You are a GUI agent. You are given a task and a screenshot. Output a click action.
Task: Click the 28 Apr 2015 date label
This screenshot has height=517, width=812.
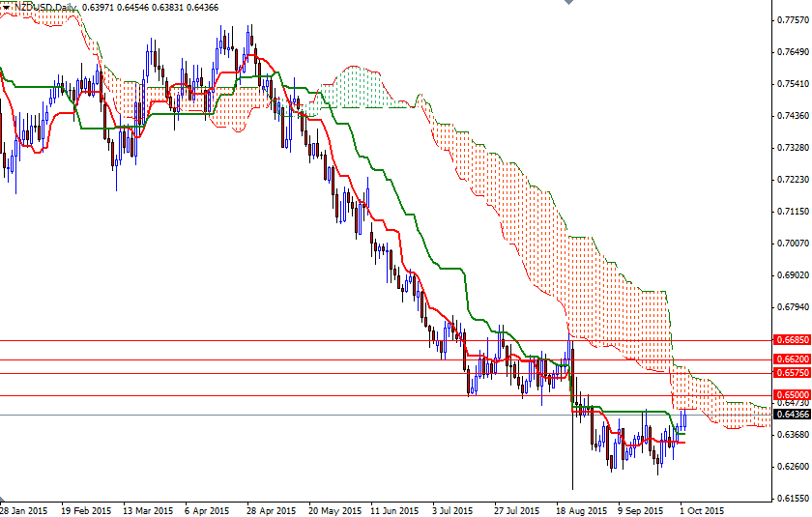(270, 509)
